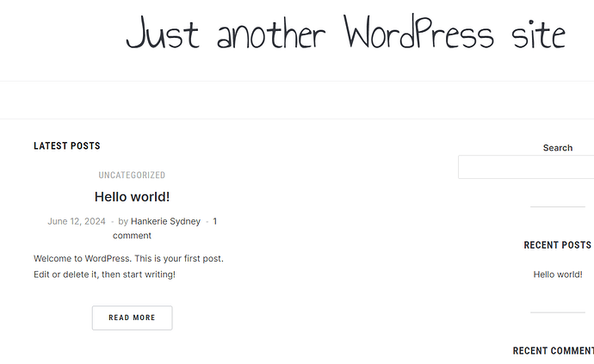This screenshot has width=594, height=364.
Task: Focus the Search input field
Action: tap(526, 167)
